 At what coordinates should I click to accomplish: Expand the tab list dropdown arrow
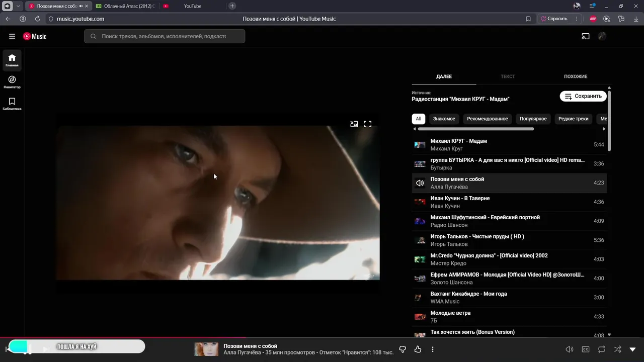[x=18, y=6]
